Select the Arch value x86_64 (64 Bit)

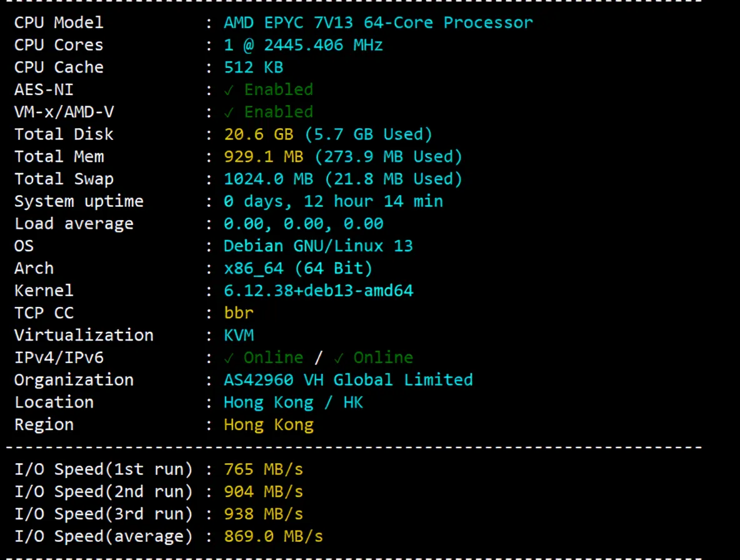[x=298, y=269]
